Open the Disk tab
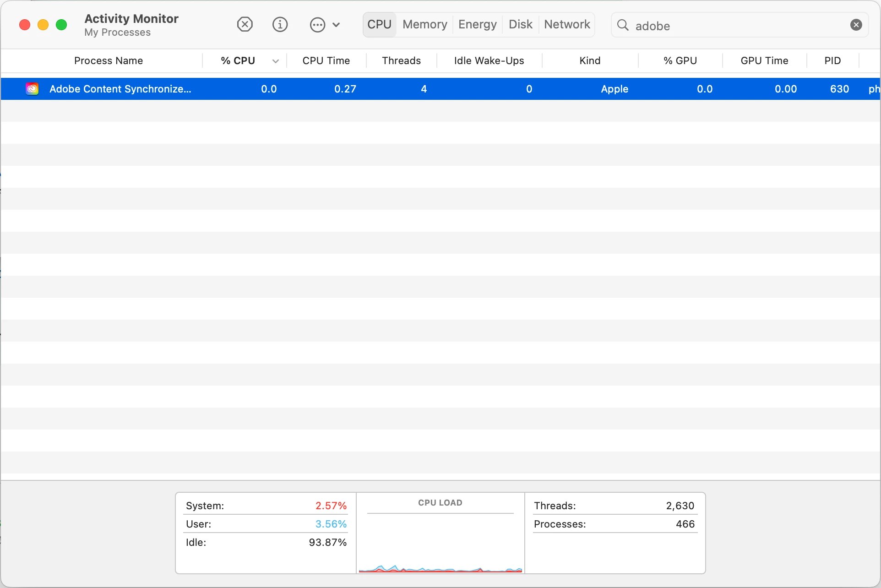881x588 pixels. 520,24
